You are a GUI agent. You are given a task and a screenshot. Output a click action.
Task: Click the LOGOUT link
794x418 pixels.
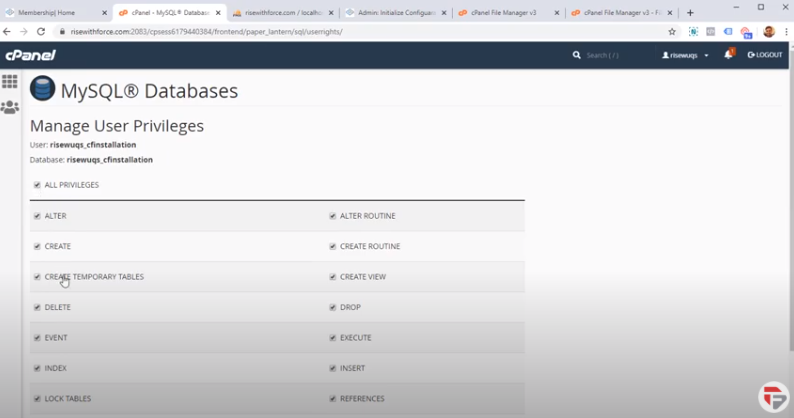[765, 55]
